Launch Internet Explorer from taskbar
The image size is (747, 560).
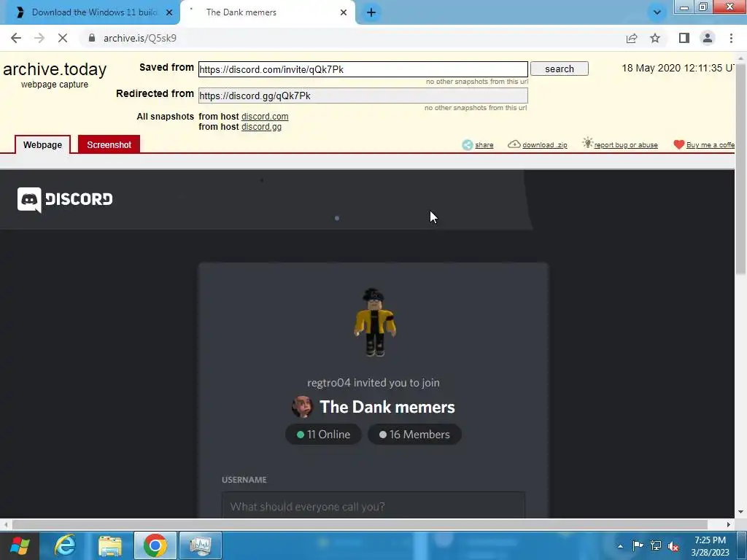coord(65,545)
